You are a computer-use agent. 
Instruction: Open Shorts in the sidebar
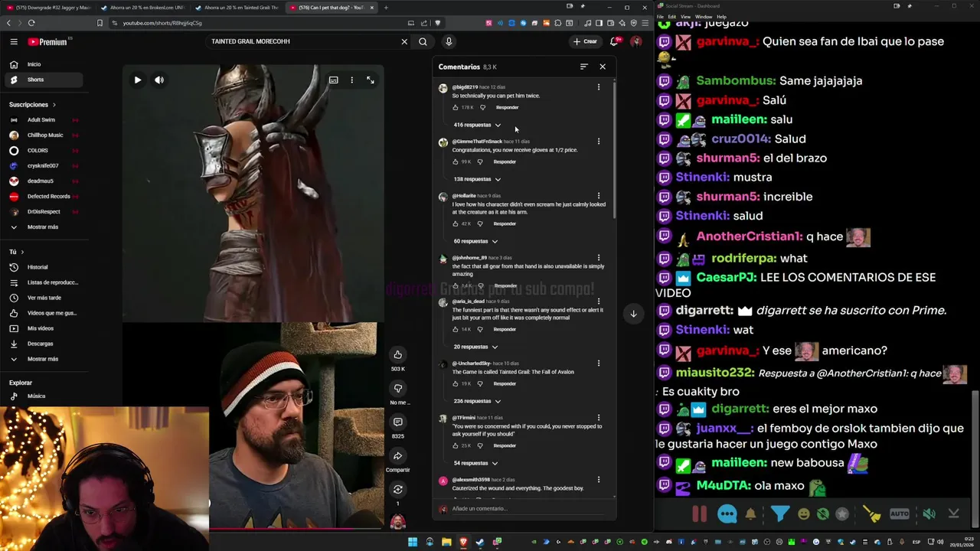pyautogui.click(x=45, y=80)
